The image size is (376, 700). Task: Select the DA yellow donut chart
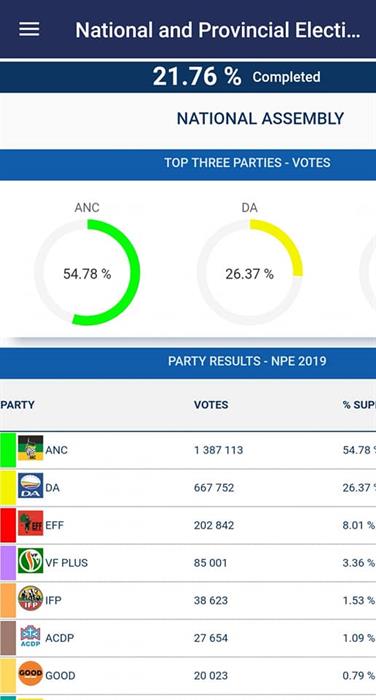[250, 272]
